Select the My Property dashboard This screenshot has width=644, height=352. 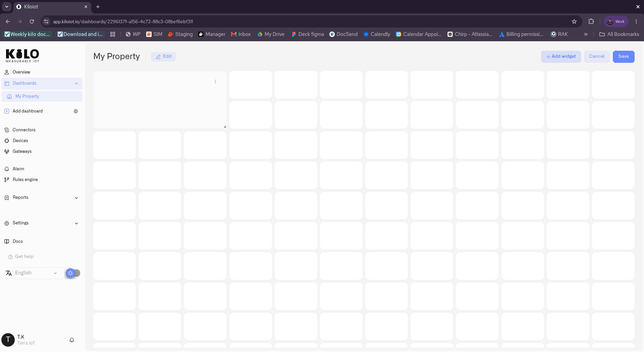click(x=42, y=96)
